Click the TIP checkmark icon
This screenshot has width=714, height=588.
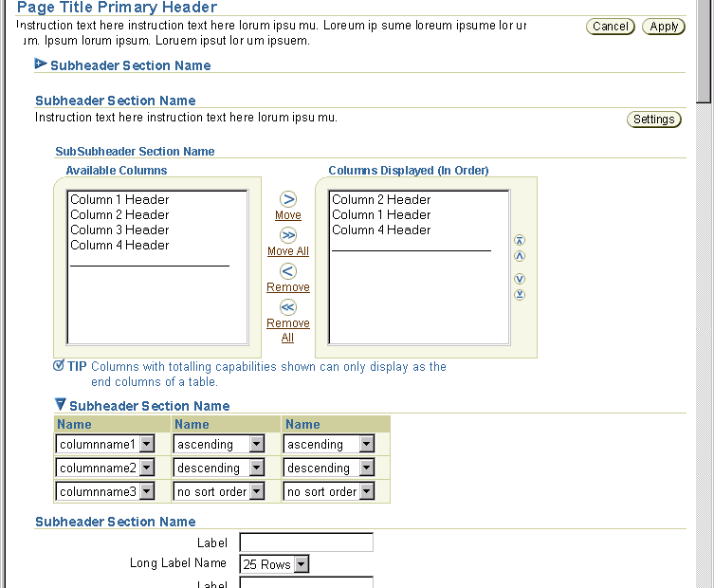59,365
